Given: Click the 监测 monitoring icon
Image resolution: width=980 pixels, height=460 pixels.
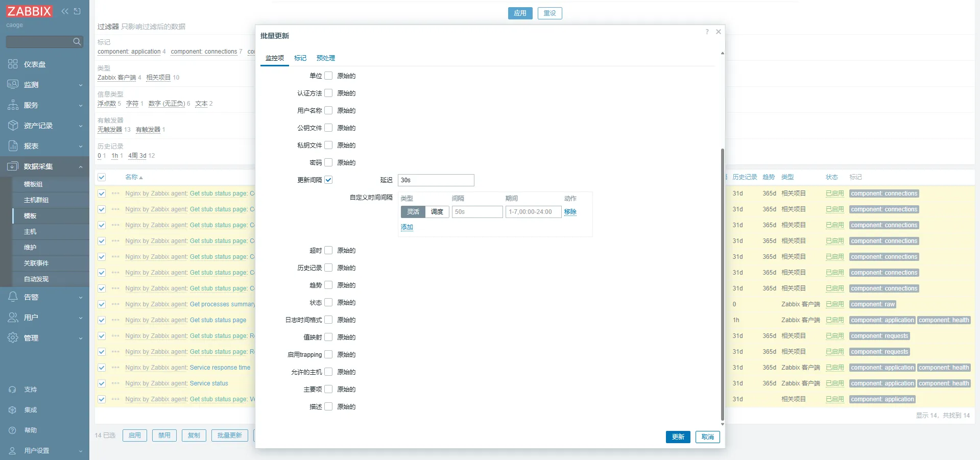Looking at the screenshot, I should tap(13, 84).
